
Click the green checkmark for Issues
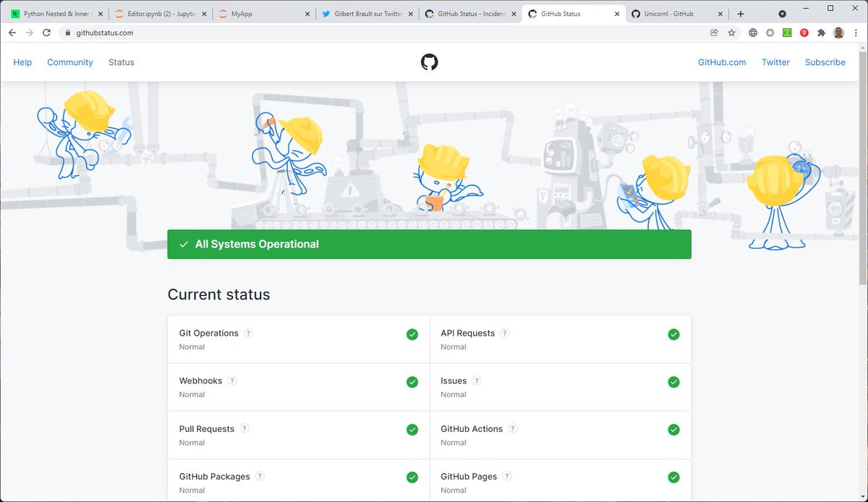click(x=673, y=382)
